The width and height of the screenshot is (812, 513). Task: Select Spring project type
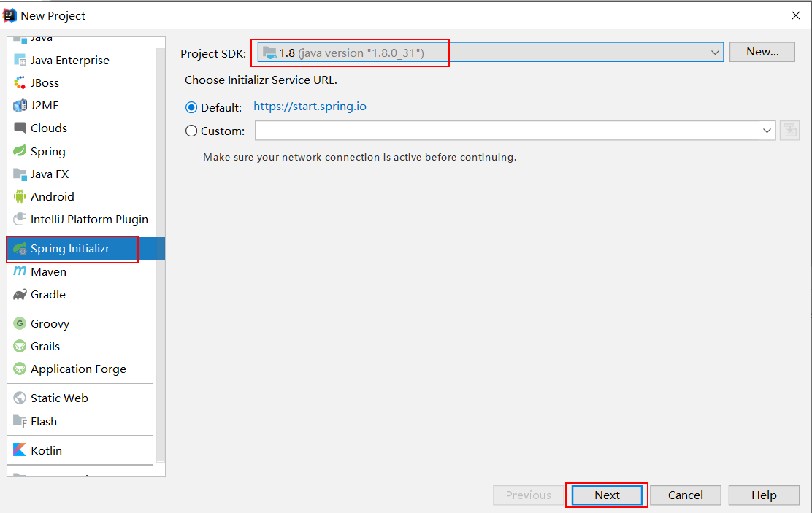click(x=47, y=151)
